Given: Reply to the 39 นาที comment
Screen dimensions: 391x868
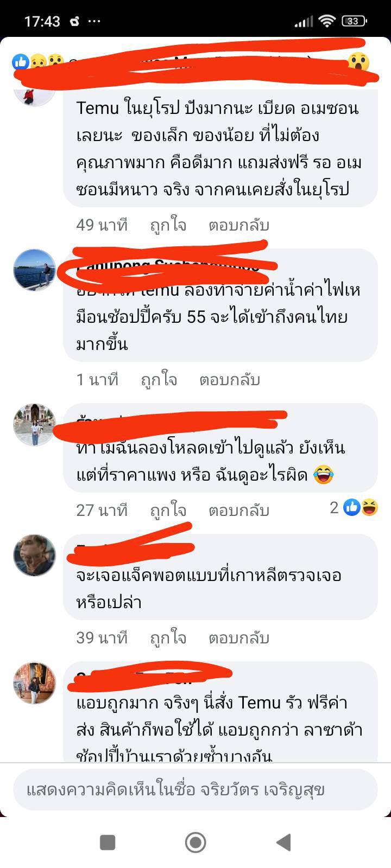Looking at the screenshot, I should [x=239, y=637].
